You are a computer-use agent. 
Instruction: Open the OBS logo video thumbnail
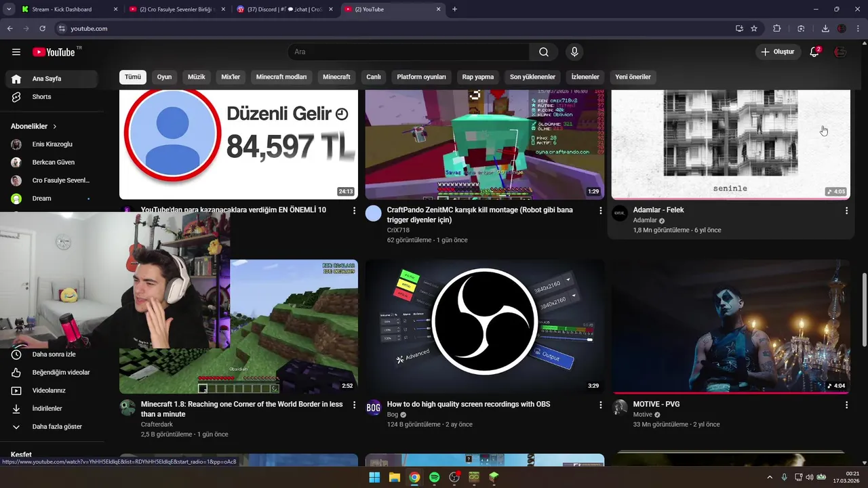pos(485,327)
